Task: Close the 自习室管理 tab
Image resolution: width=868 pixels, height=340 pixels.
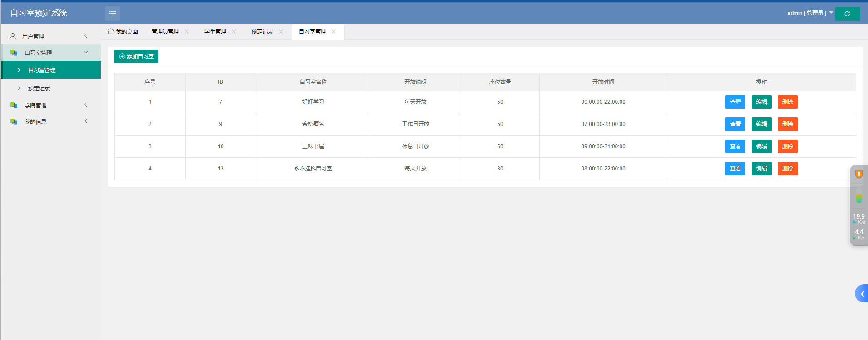Action: pyautogui.click(x=334, y=31)
